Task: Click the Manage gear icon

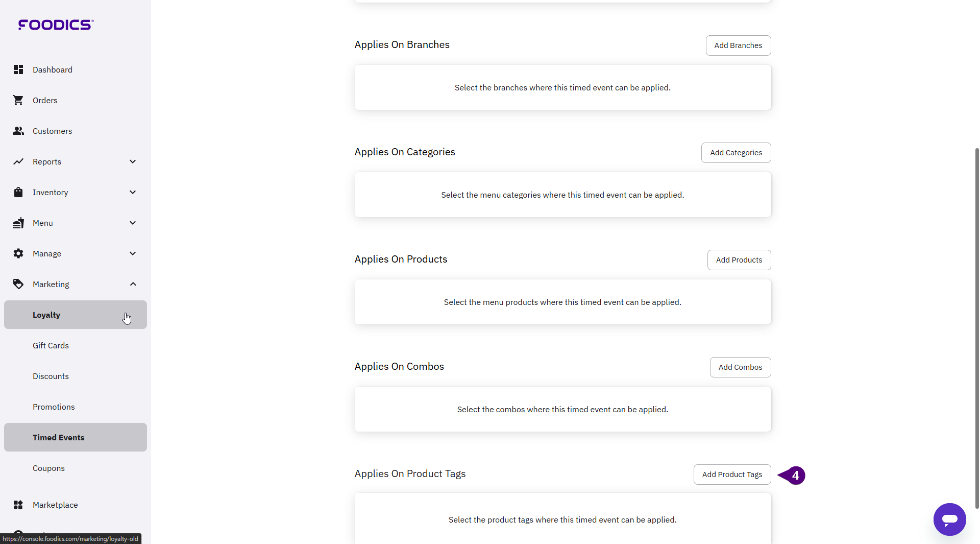Action: (x=18, y=253)
